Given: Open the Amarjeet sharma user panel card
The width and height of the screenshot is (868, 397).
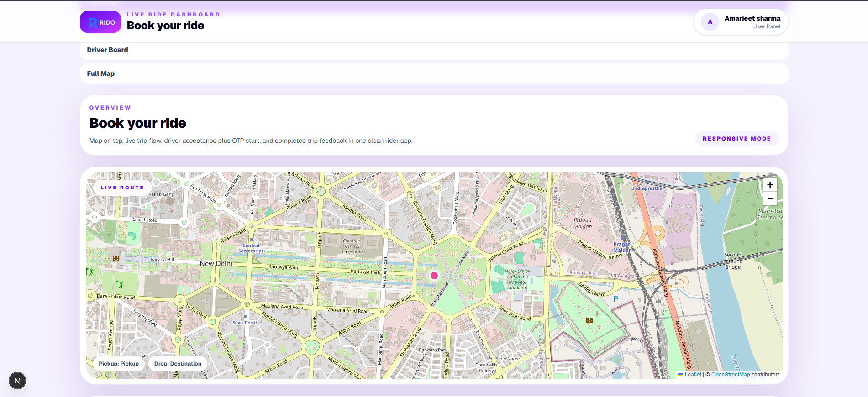Looking at the screenshot, I should point(741,22).
